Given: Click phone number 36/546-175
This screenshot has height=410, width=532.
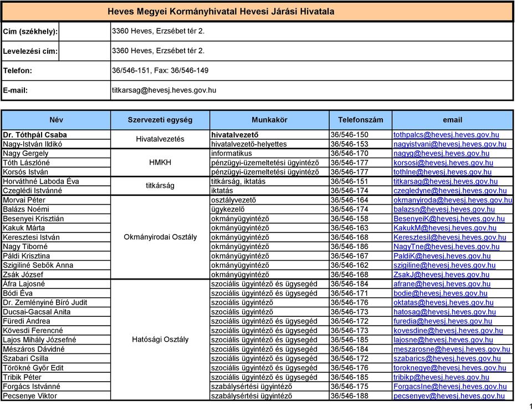Looking at the screenshot, I should pos(350,387).
